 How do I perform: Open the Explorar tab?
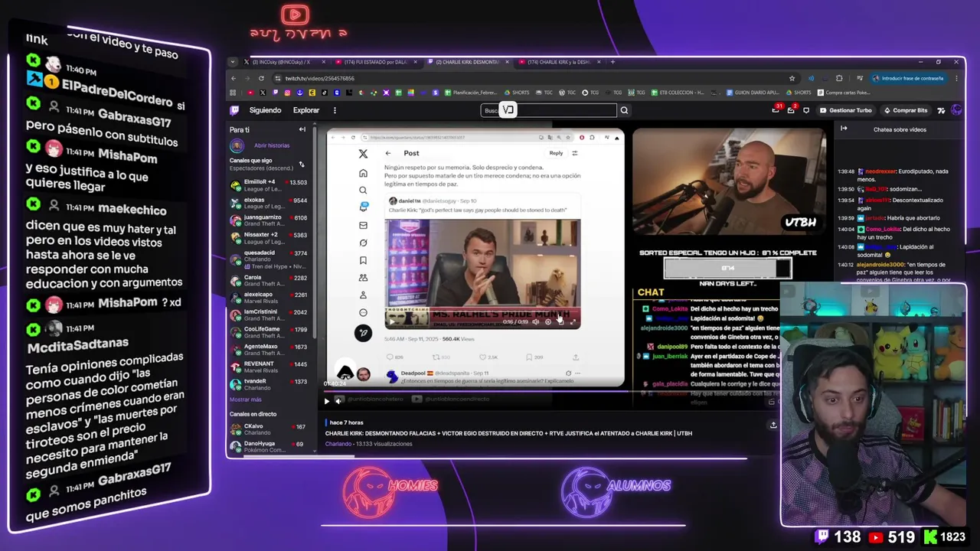point(306,110)
